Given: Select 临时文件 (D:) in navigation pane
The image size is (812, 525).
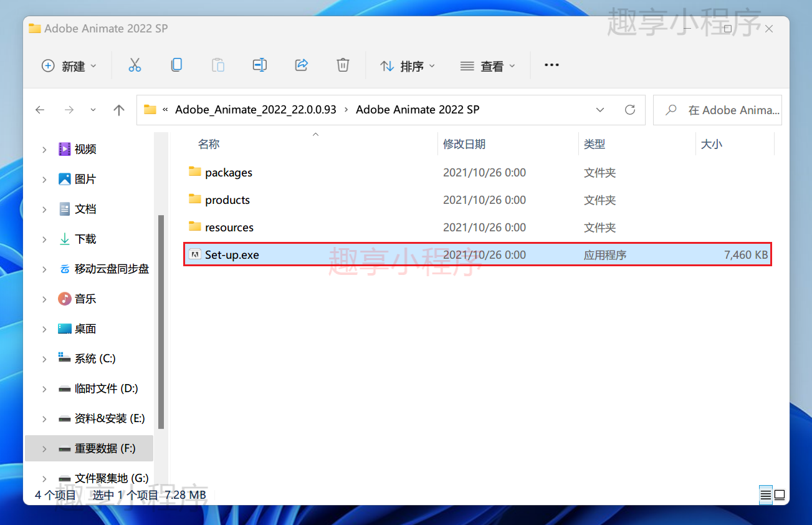Looking at the screenshot, I should [x=107, y=388].
